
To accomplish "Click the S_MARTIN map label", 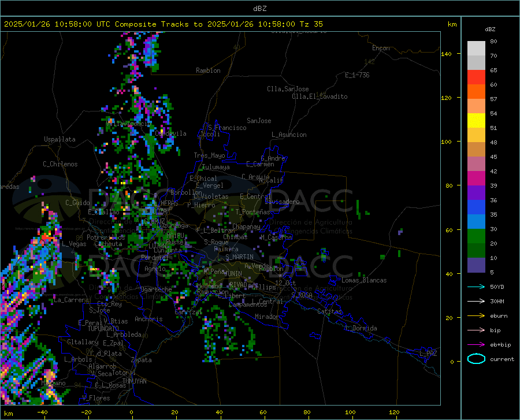I will click(239, 257).
